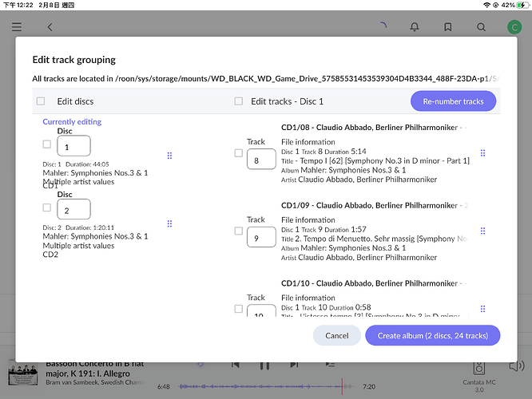
Task: Select the track 10 checkbox
Action: pos(239,309)
